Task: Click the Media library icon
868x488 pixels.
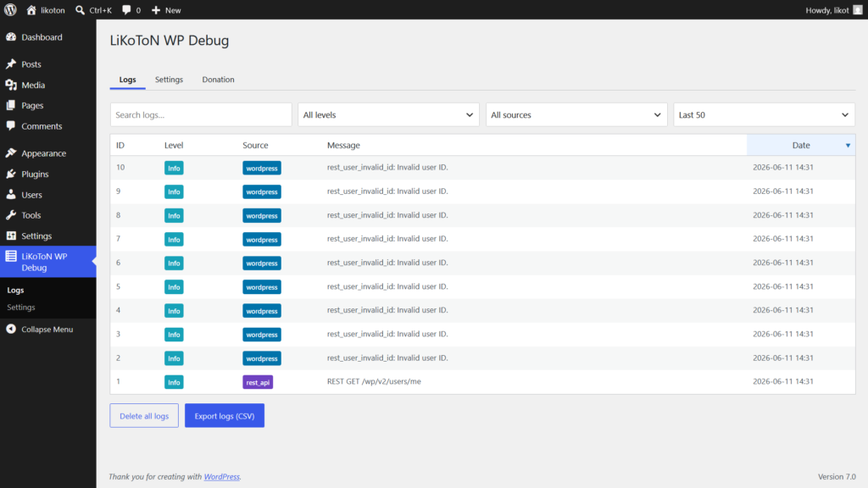Action: [x=11, y=86]
